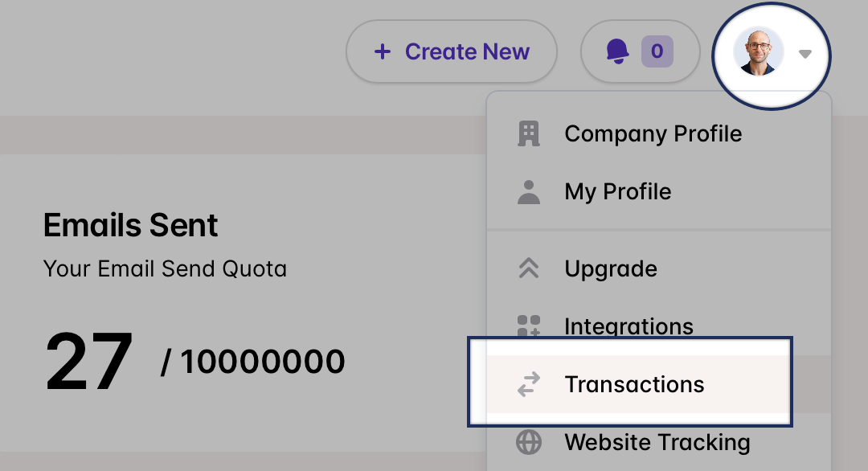
Task: Click the Transactions arrows icon
Action: pos(529,384)
